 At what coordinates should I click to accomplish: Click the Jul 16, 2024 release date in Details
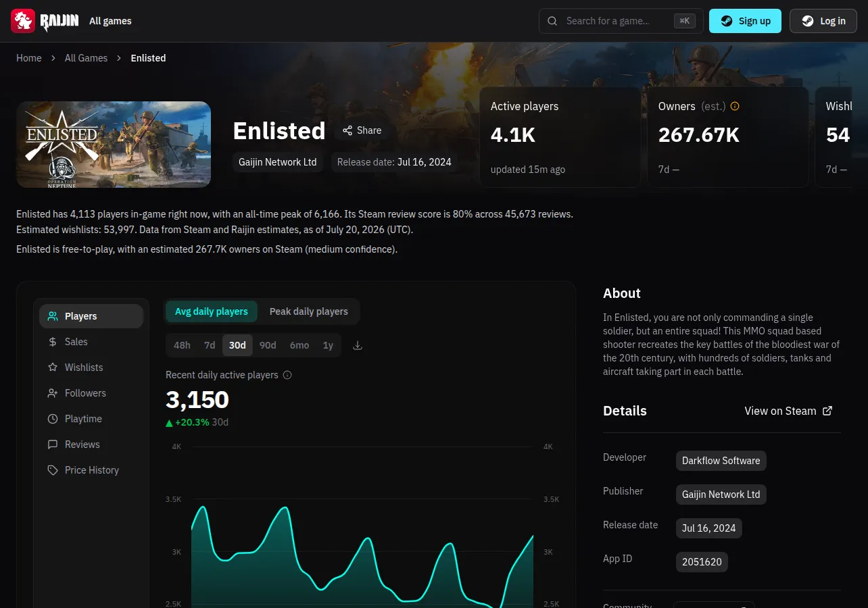708,528
